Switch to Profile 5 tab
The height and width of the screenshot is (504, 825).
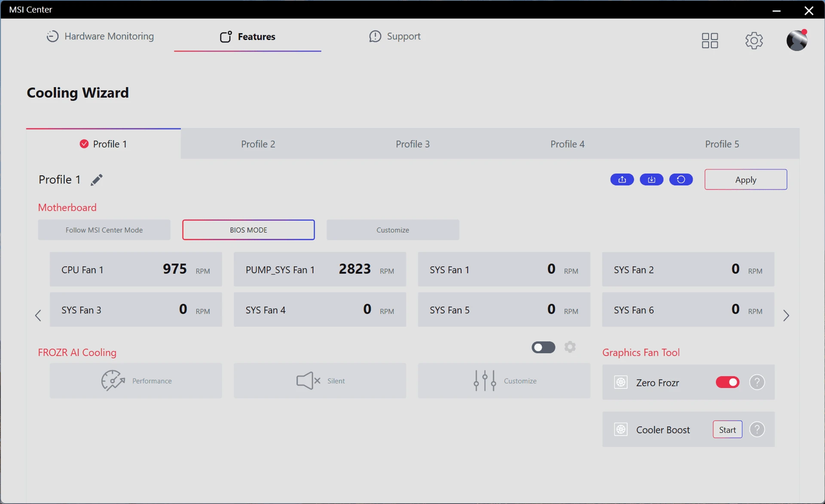click(722, 144)
